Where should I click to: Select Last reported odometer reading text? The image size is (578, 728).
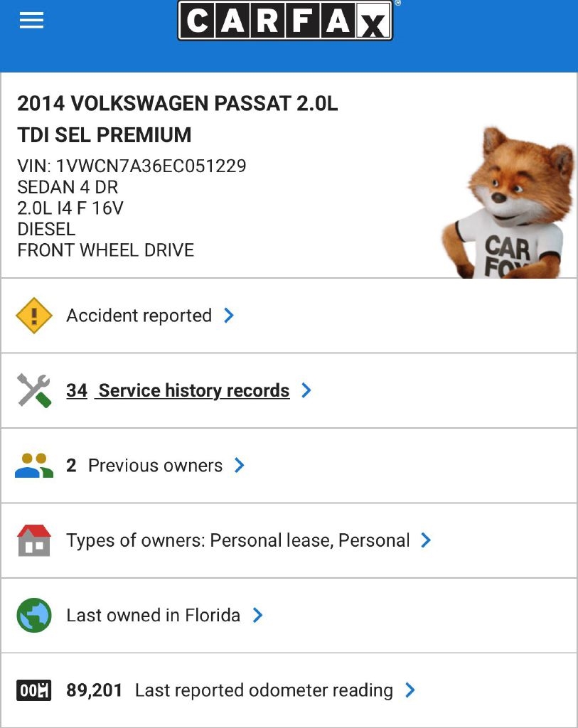tap(264, 690)
